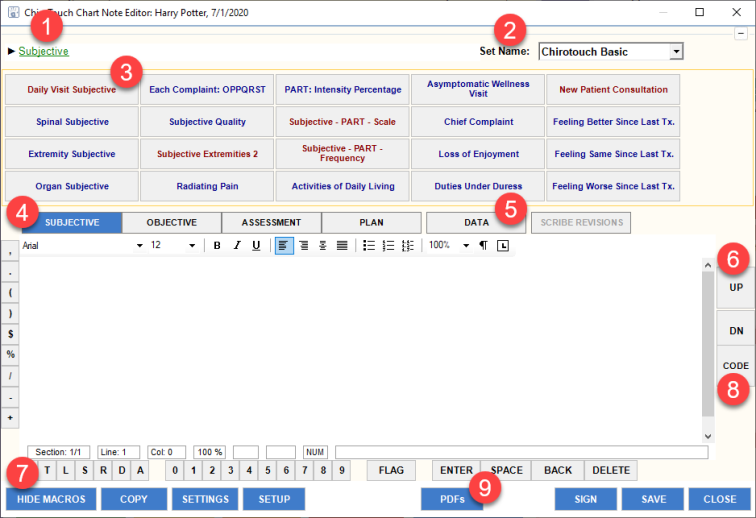Open the Radiating Pain macro
This screenshot has width=756, height=518.
pos(207,186)
